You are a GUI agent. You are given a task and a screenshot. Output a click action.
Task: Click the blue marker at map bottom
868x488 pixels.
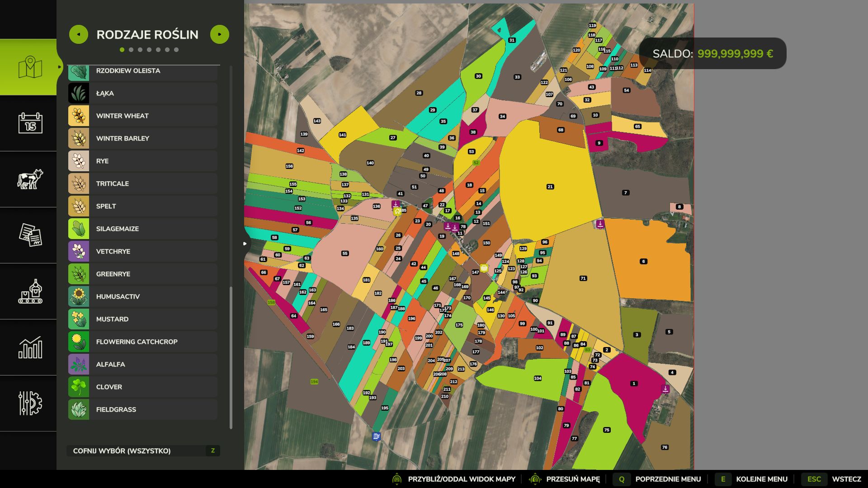[376, 436]
